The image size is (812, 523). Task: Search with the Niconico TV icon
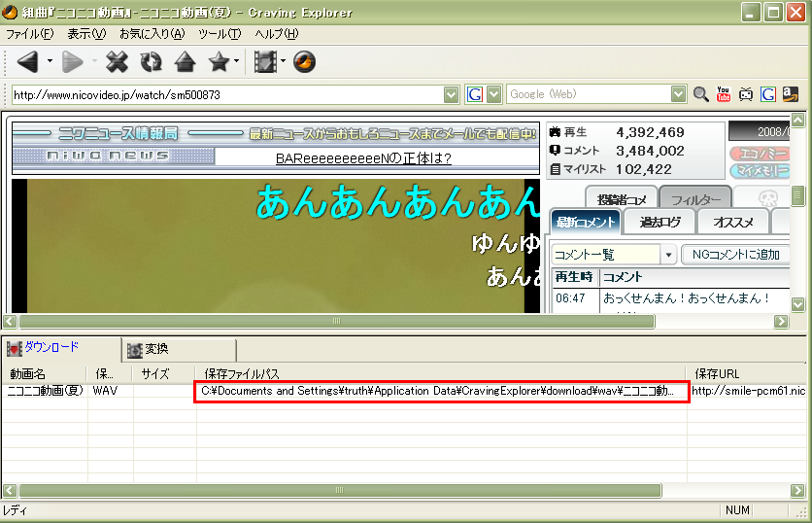tap(746, 94)
